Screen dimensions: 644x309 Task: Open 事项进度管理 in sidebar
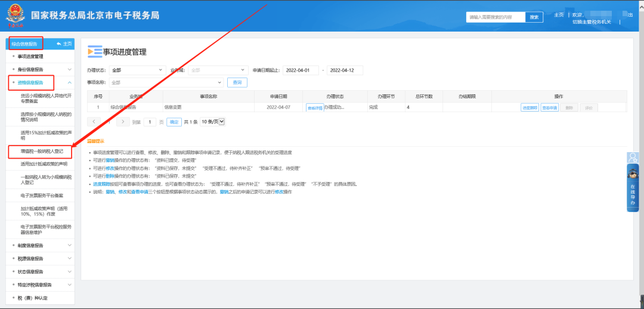pos(30,56)
